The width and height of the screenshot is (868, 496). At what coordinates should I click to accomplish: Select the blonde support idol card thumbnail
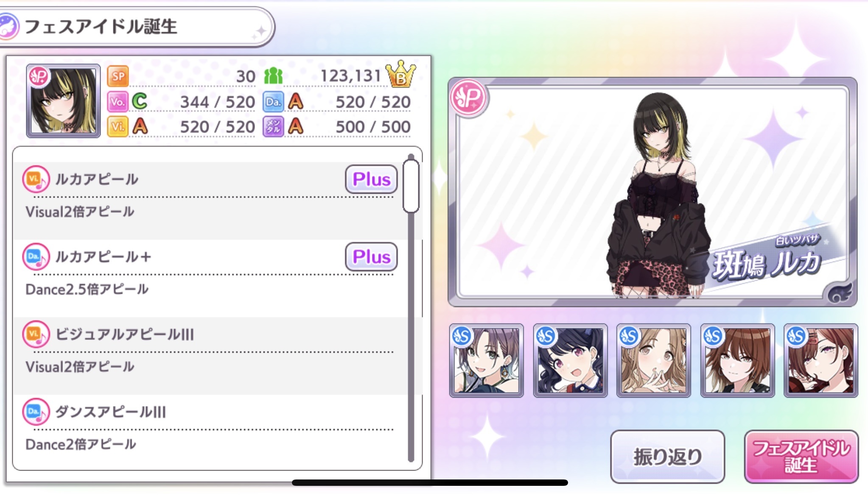(653, 361)
